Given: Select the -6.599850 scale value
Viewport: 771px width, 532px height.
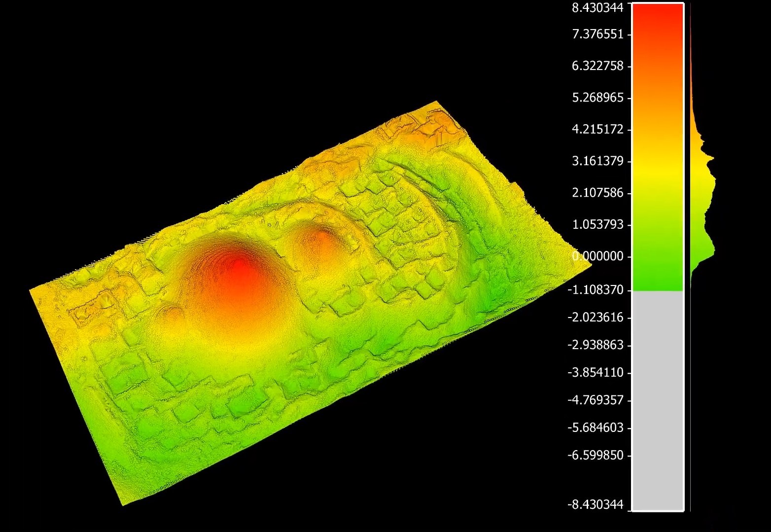Looking at the screenshot, I should click(596, 455).
